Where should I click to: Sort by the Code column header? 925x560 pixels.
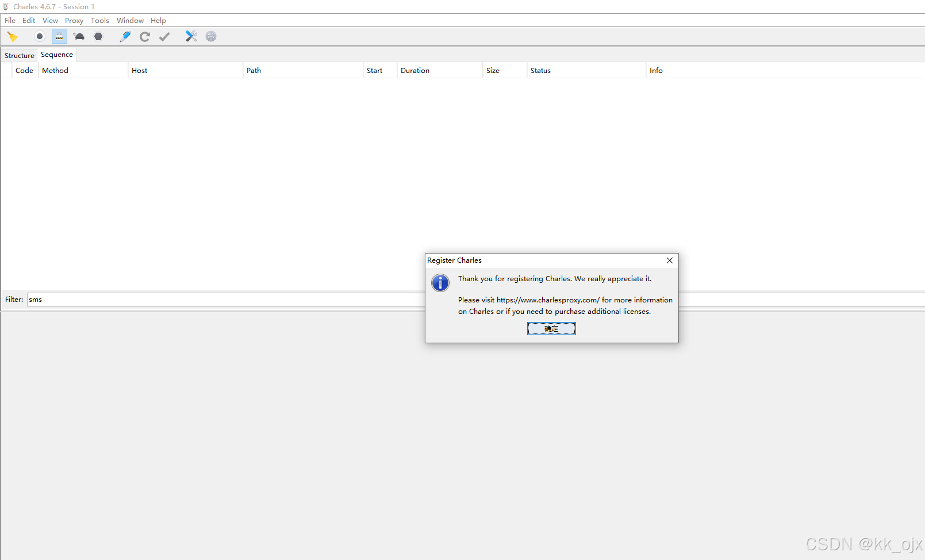pyautogui.click(x=25, y=71)
